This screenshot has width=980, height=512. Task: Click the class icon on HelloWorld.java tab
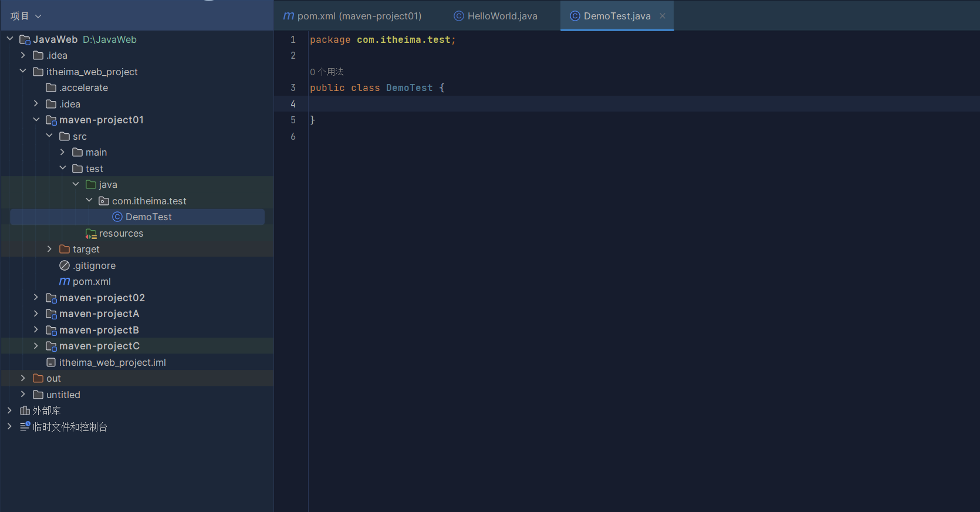click(x=459, y=16)
